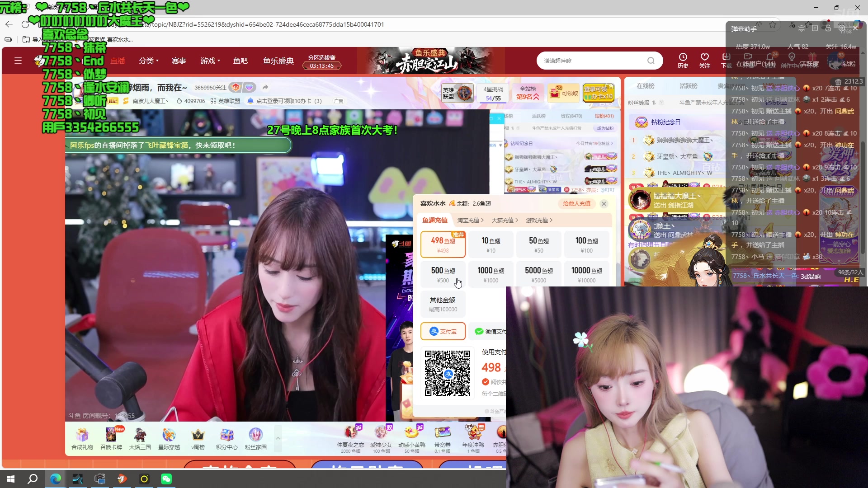Select the 带宽券 gift

click(443, 438)
